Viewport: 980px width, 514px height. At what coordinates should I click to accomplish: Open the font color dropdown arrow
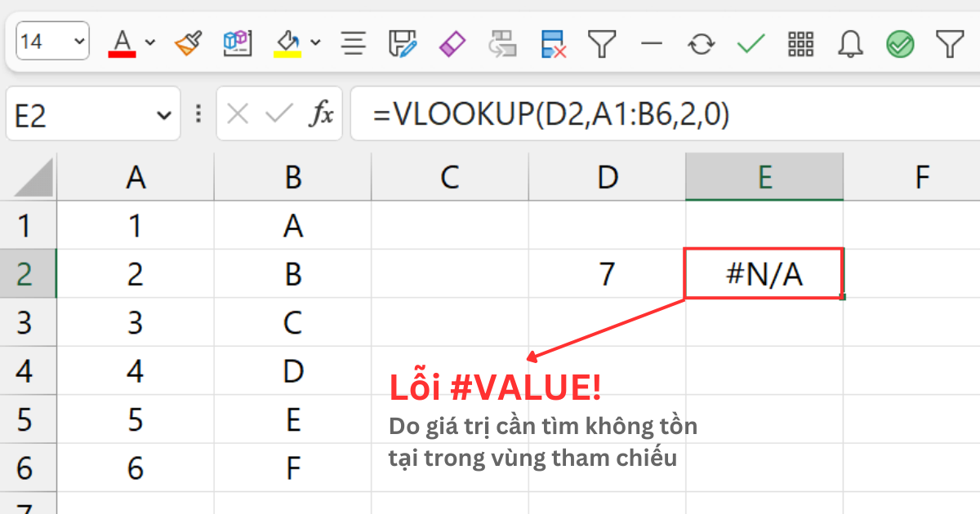[149, 42]
